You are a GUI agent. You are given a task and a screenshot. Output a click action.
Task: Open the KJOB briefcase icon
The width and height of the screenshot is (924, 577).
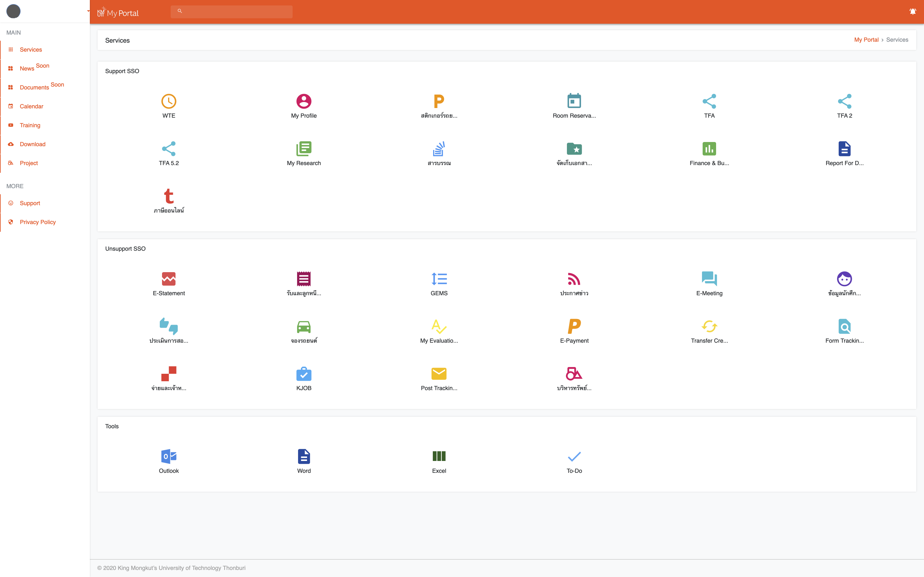304,374
